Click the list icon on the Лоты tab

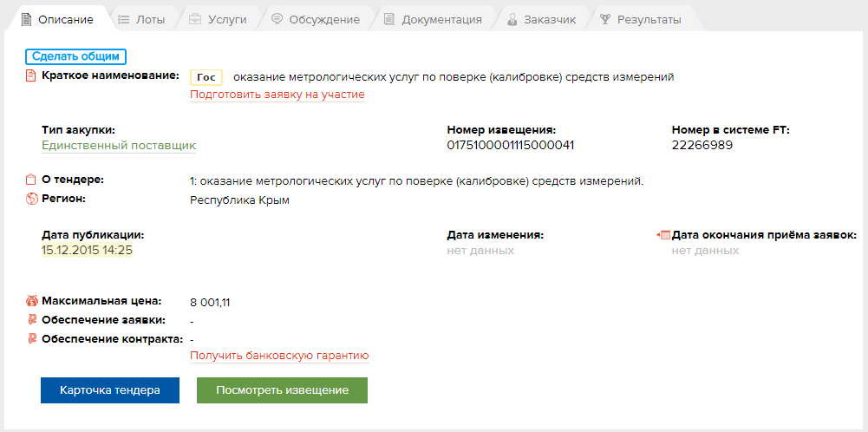point(123,19)
